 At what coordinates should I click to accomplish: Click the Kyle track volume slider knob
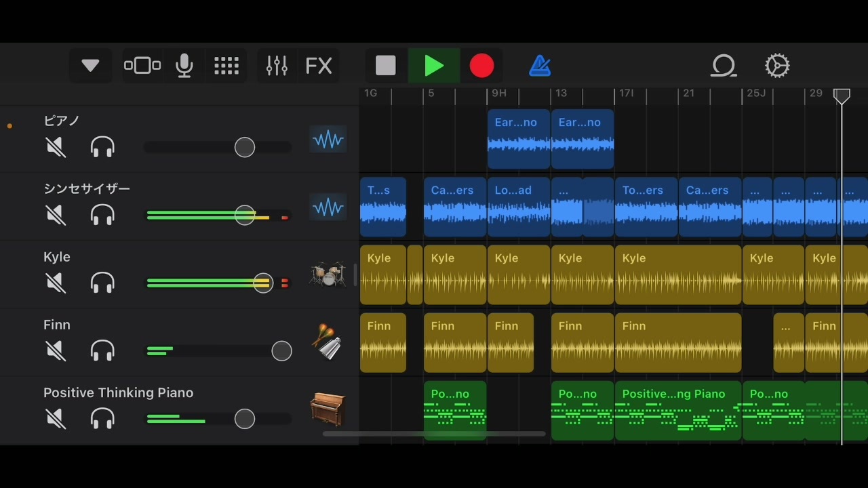point(263,283)
